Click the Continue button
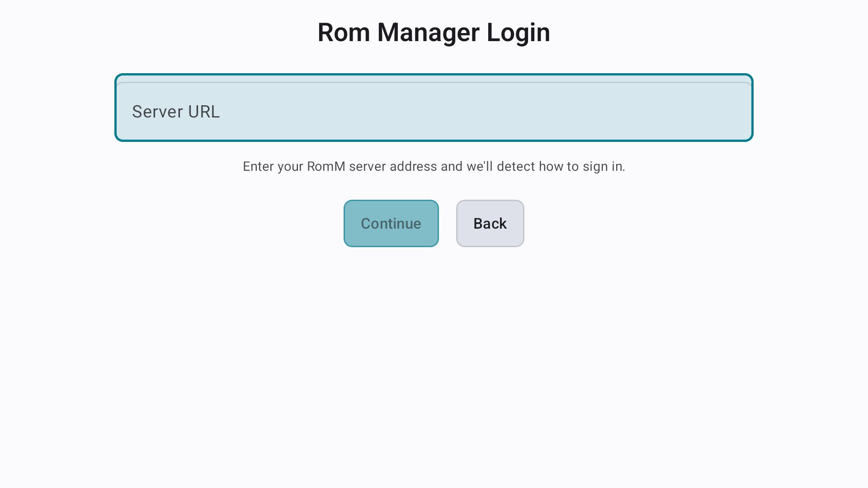The width and height of the screenshot is (868, 488). (391, 223)
